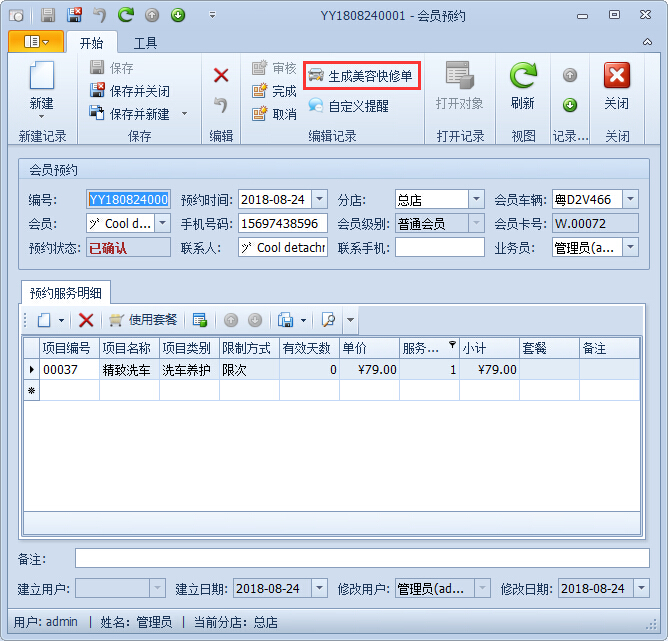This screenshot has width=668, height=641.
Task: Click the red delete X in ribbon 编辑 group
Action: [221, 76]
